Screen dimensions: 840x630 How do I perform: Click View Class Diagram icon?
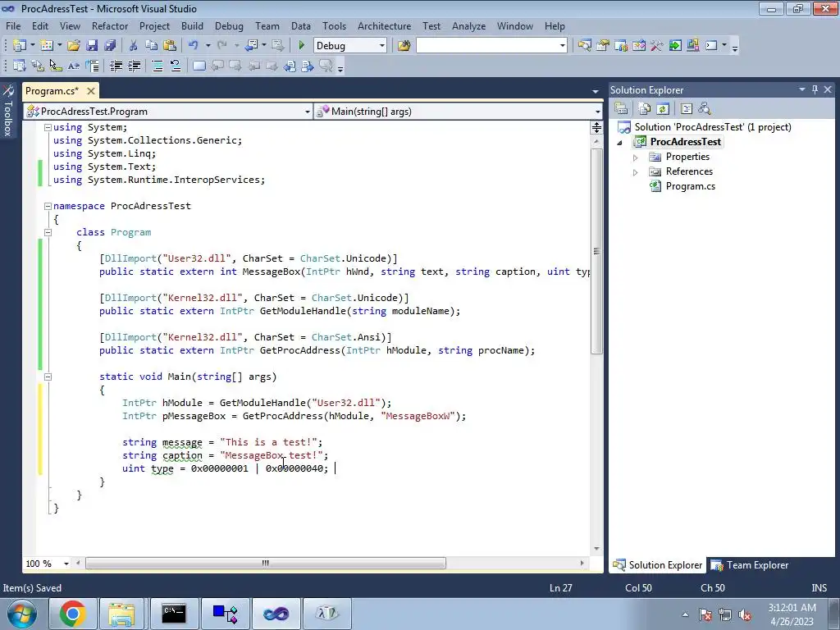(x=705, y=109)
